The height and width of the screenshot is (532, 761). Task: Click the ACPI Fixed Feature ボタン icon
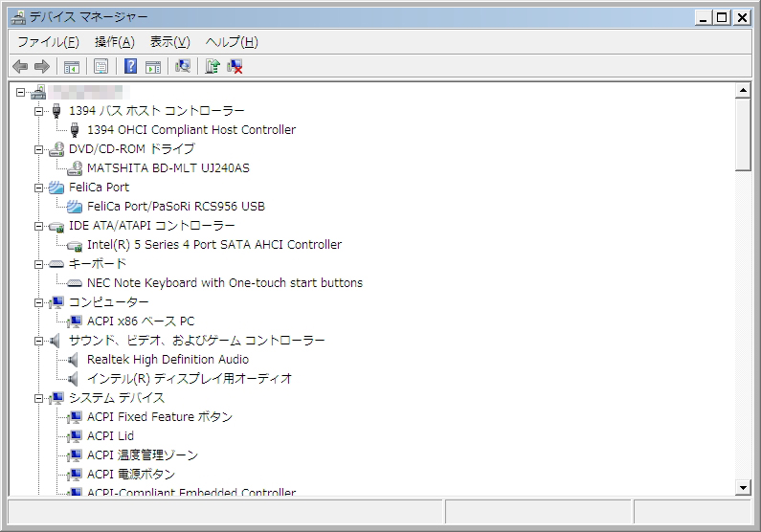(75, 417)
